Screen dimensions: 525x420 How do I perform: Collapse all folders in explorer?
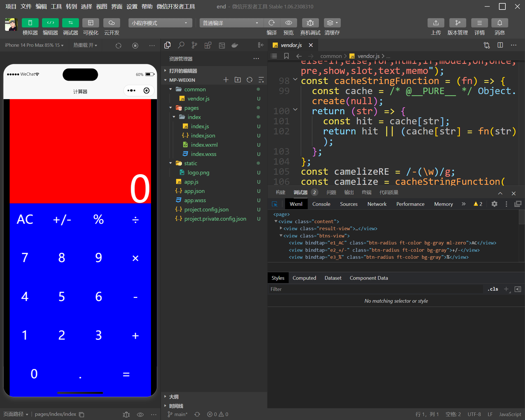[x=261, y=80]
